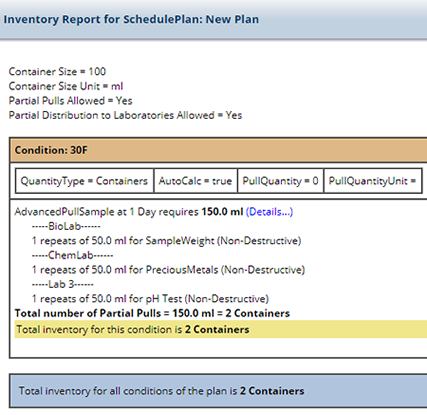Click the PullQuantityUnit cell
Image resolution: width=427 pixels, height=415 pixels.
(373, 181)
